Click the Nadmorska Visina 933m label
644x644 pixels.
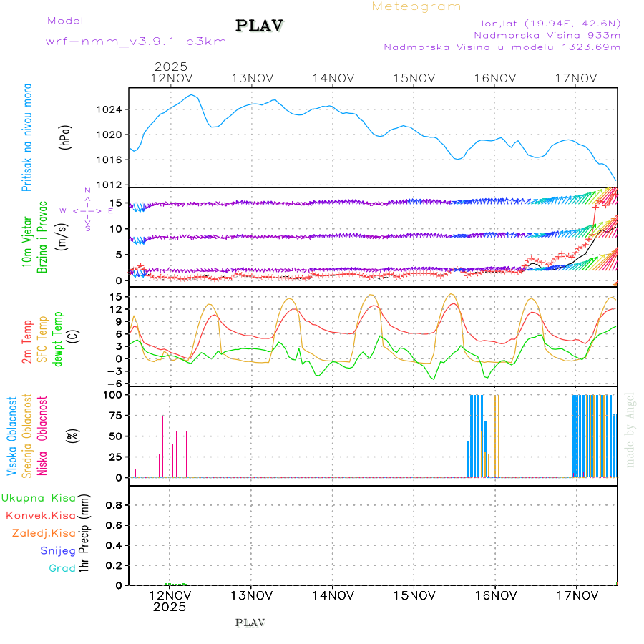point(547,34)
